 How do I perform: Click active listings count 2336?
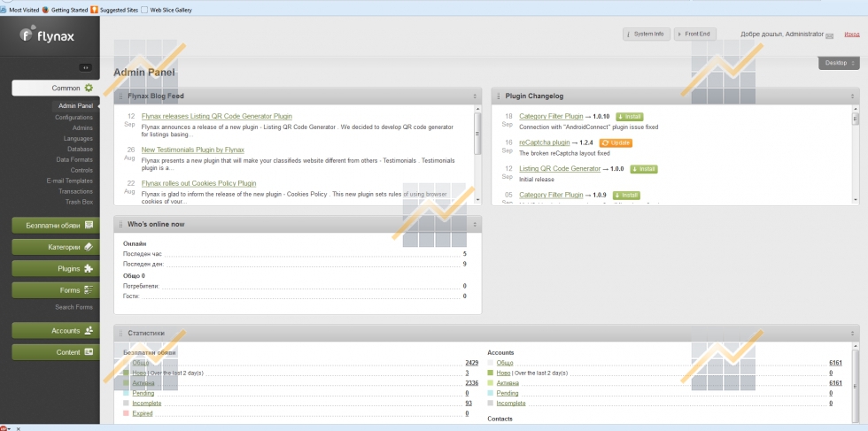471,383
